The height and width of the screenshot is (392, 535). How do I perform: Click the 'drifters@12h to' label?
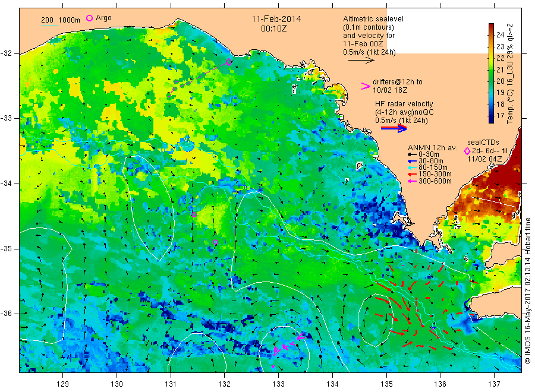(398, 82)
